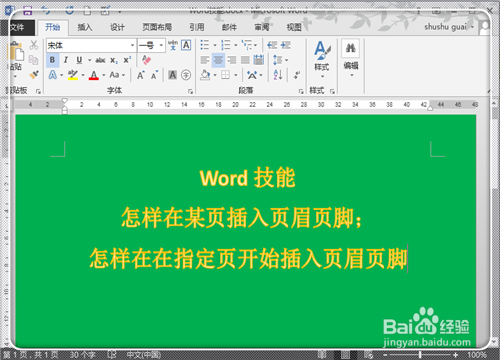Justify paragraph text
This screenshot has height=360, width=500.
click(x=245, y=60)
